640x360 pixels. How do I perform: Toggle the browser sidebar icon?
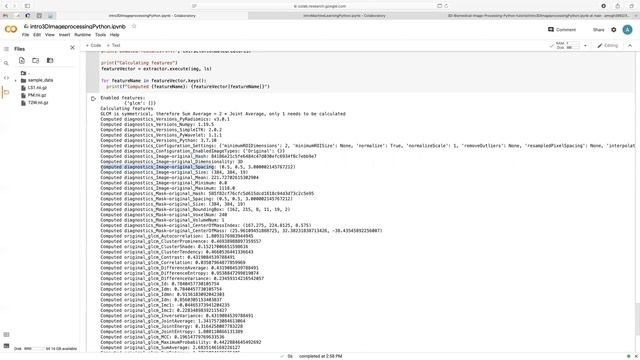point(27,6)
